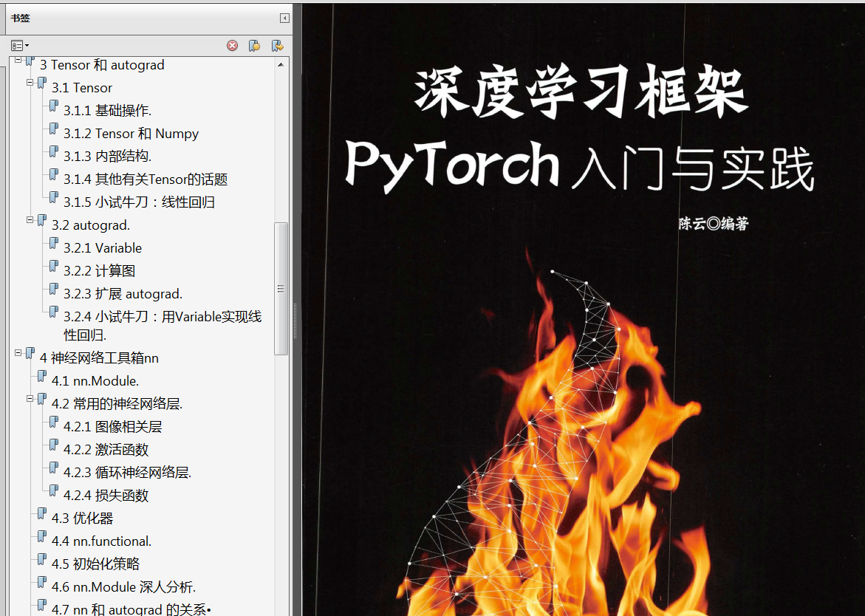
Task: Click bookmark flag icon beside '4.1 nn.Module.'
Action: 41,376
